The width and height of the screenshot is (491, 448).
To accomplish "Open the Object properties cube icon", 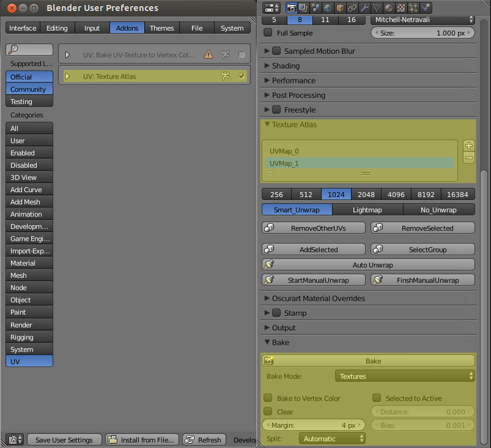I will (341, 8).
